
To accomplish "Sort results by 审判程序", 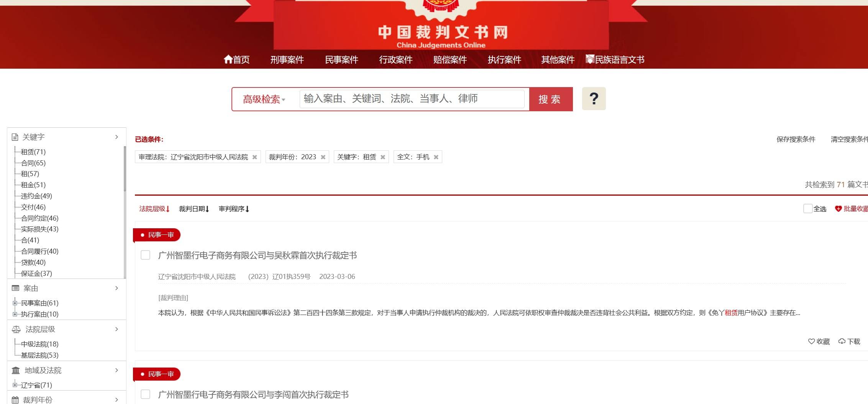I will (234, 209).
